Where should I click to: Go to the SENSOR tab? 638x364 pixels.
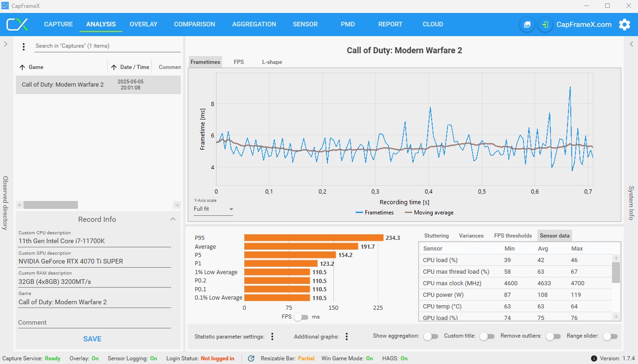tap(305, 25)
